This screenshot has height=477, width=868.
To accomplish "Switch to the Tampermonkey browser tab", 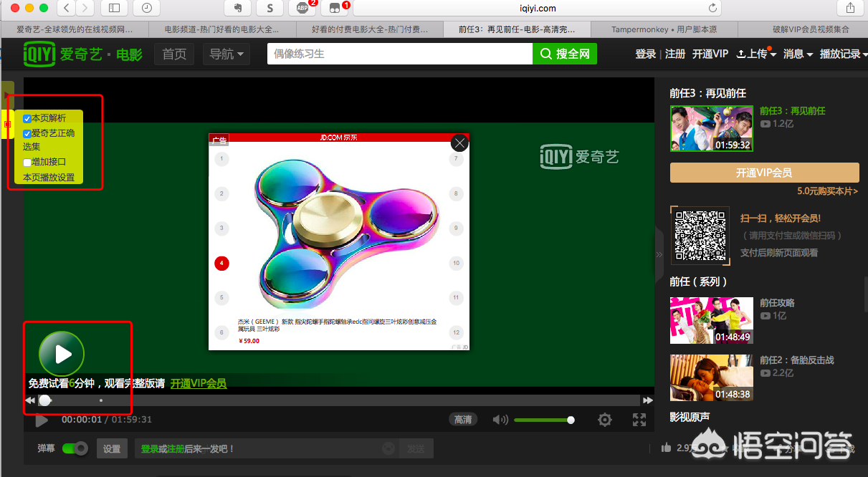I will coord(664,29).
